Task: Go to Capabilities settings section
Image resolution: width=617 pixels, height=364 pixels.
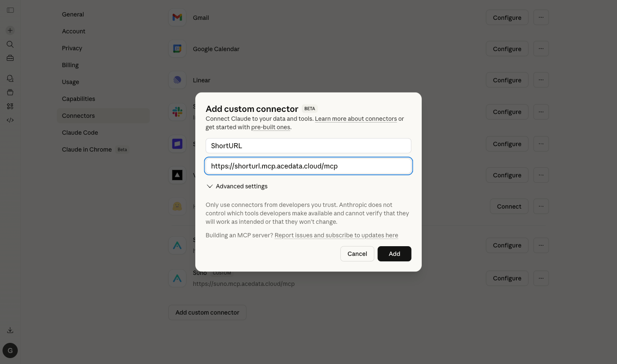Action: click(79, 99)
